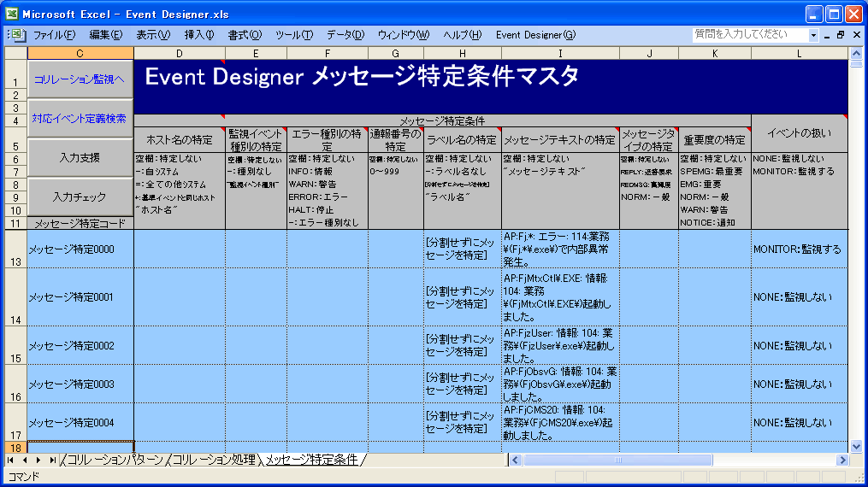Click the メッセージ特定コード cell
This screenshot has width=868, height=487.
click(80, 223)
